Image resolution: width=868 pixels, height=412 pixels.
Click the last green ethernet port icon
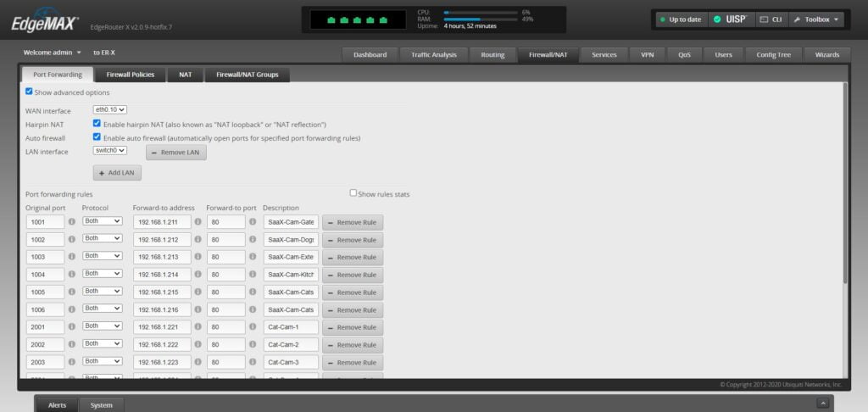pos(384,20)
